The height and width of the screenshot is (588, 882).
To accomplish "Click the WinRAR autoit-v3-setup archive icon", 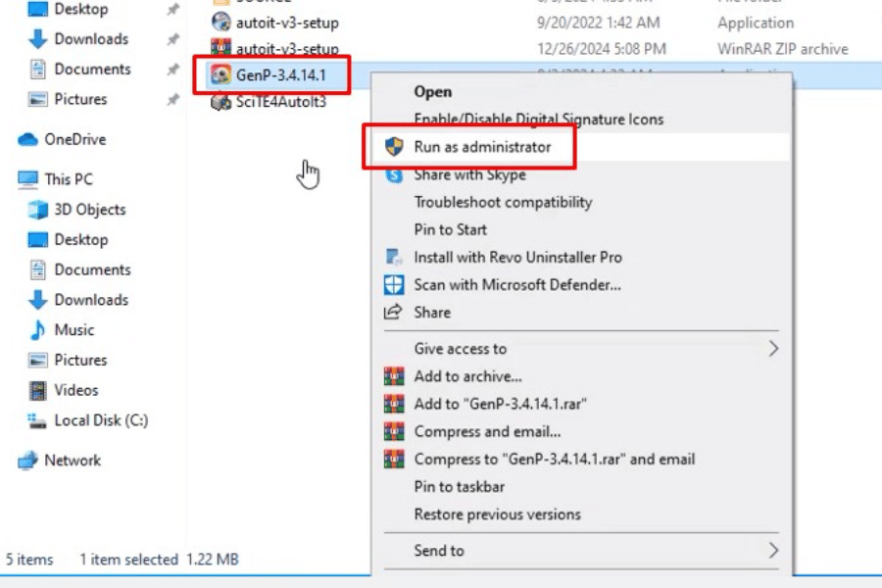I will 220,48.
